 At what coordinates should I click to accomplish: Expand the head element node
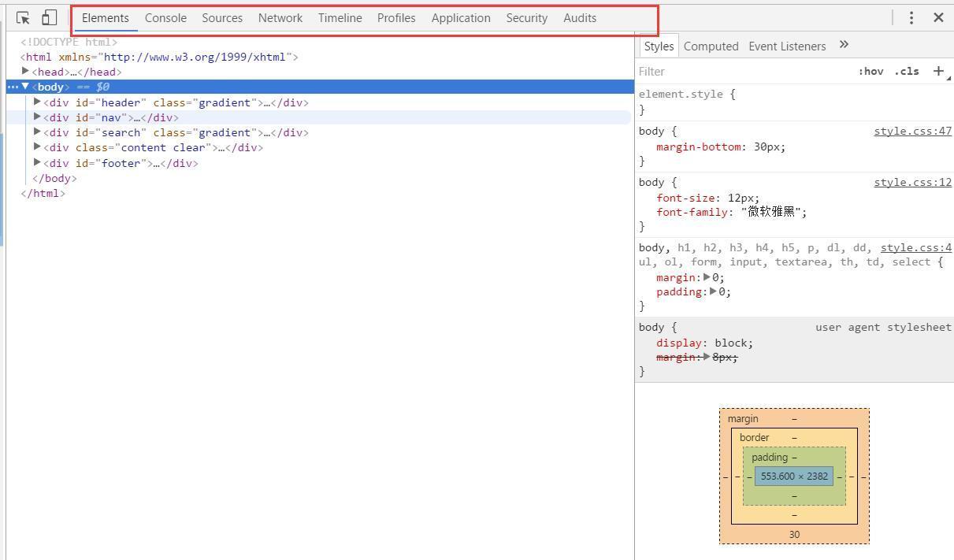click(25, 72)
